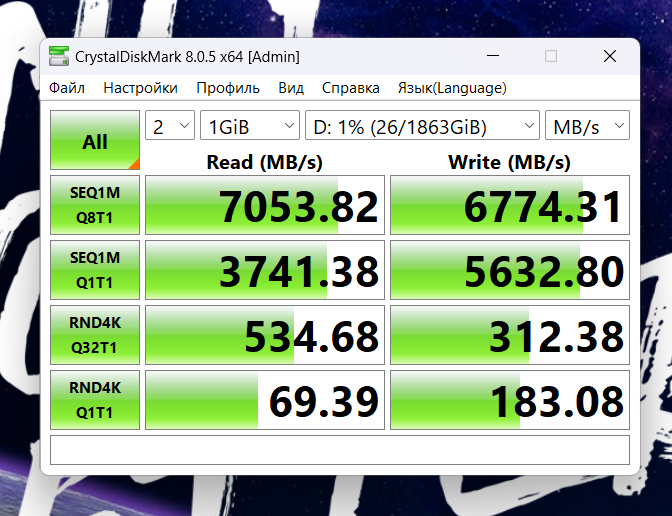The image size is (672, 516).
Task: Expand the test count dropdown showing 2
Action: [x=170, y=125]
